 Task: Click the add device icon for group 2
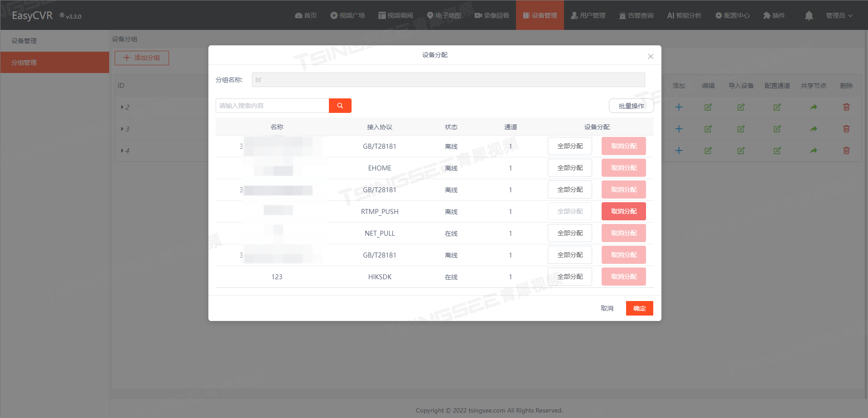point(679,107)
